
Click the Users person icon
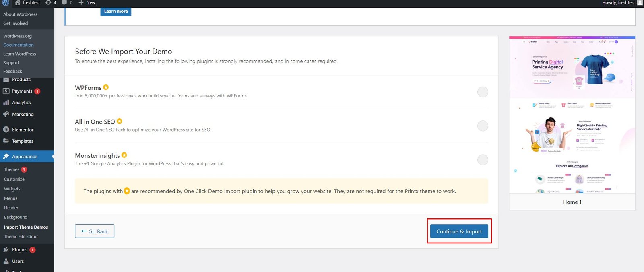click(x=6, y=261)
